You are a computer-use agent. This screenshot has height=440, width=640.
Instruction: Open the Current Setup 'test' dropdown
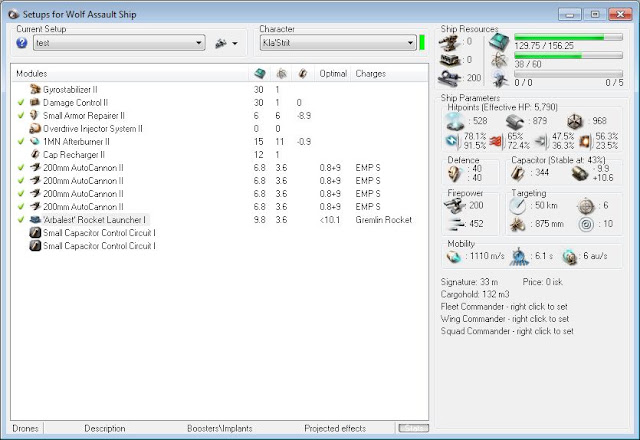coord(119,43)
